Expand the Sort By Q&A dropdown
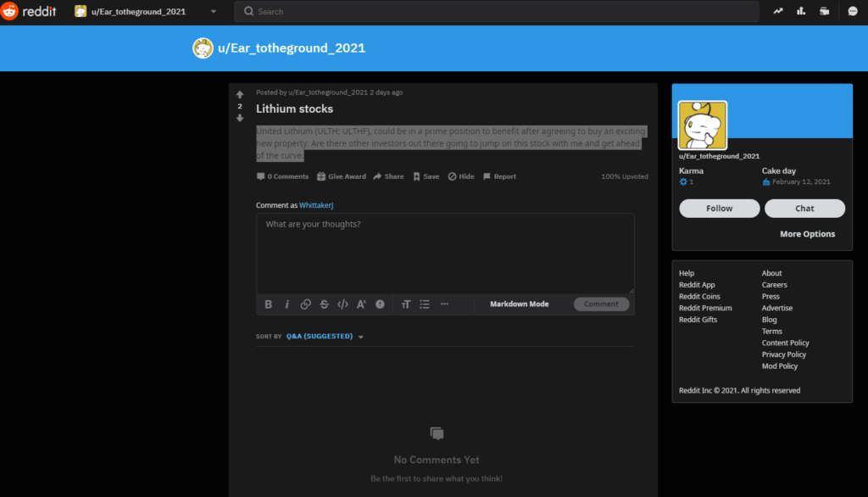This screenshot has height=497, width=868. 325,337
